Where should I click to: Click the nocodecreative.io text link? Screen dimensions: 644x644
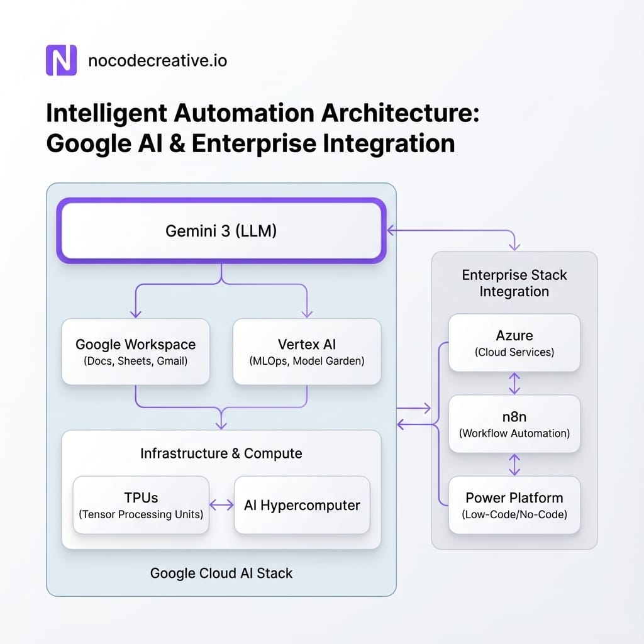(x=158, y=60)
